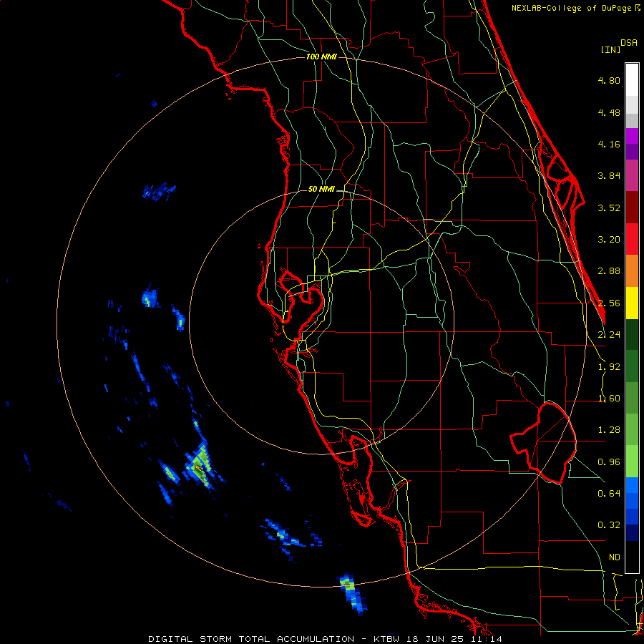This screenshot has height=644, width=644.
Task: Click the 3.52 legend value
Action: pos(609,208)
